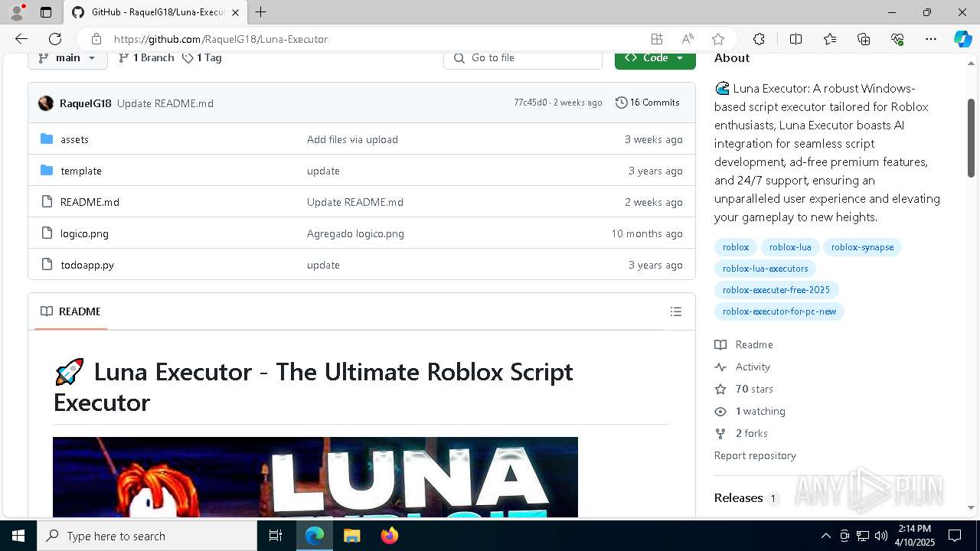View the 1 watching link
This screenshot has width=980, height=551.
[750, 411]
